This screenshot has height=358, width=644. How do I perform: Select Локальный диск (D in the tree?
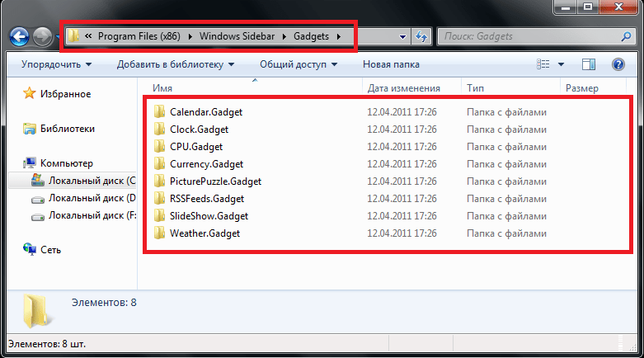click(92, 198)
